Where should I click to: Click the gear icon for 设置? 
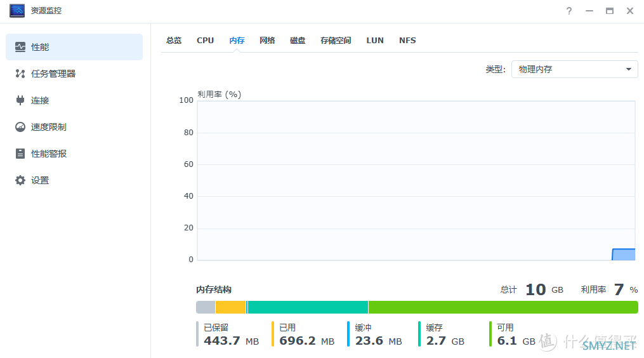click(20, 180)
